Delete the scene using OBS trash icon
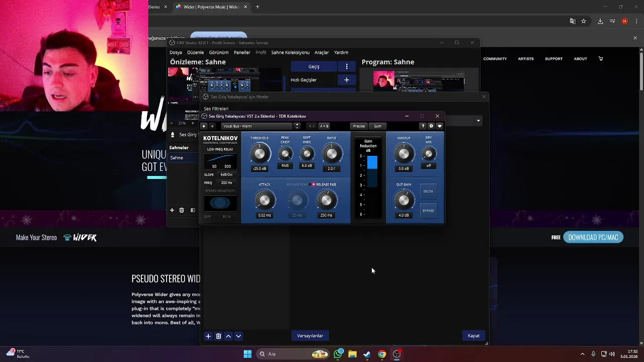The width and height of the screenshot is (644, 362). click(182, 210)
